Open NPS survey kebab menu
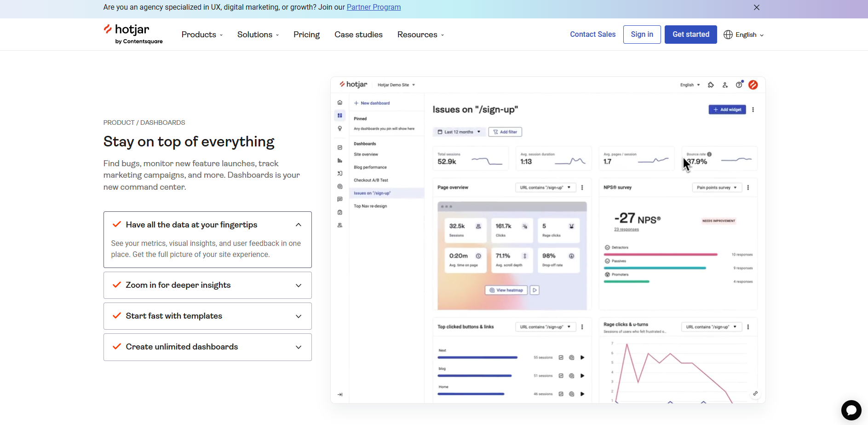Image resolution: width=868 pixels, height=425 pixels. 748,187
